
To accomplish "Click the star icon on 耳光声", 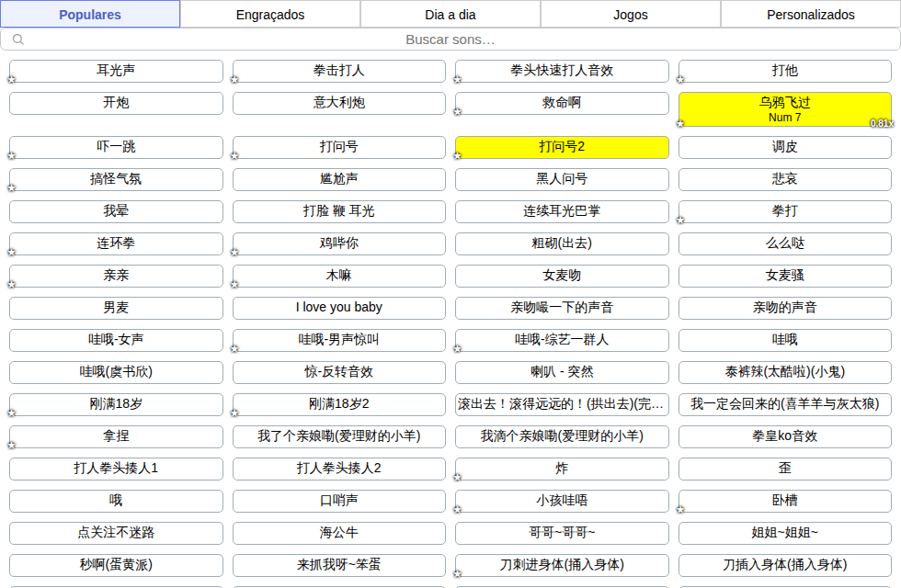I will coord(11,80).
